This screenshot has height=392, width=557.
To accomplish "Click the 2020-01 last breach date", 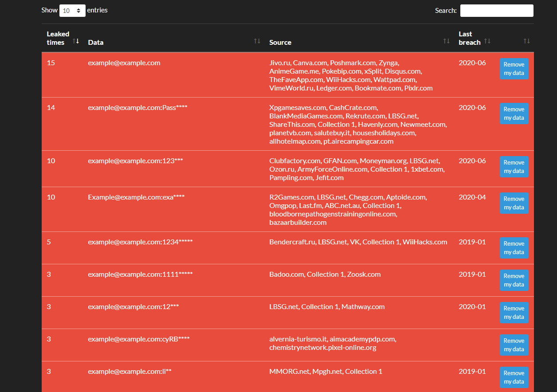I will (x=472, y=306).
